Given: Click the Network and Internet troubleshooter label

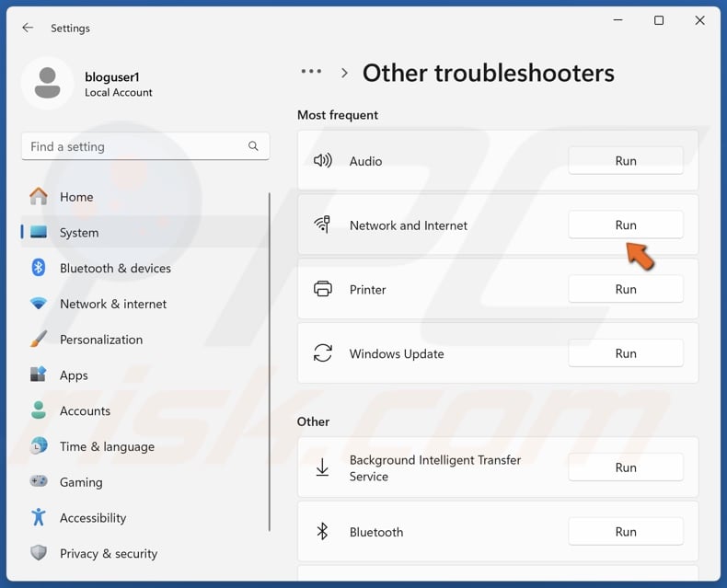Looking at the screenshot, I should (x=409, y=225).
